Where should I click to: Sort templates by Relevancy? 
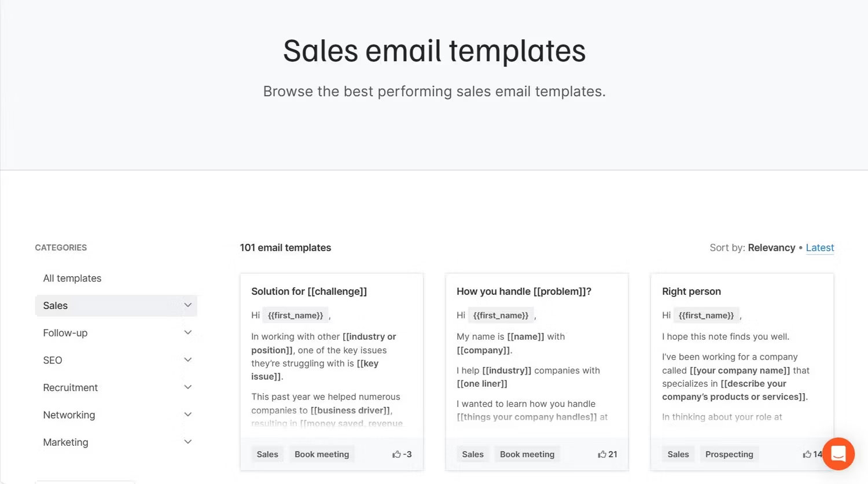(771, 247)
